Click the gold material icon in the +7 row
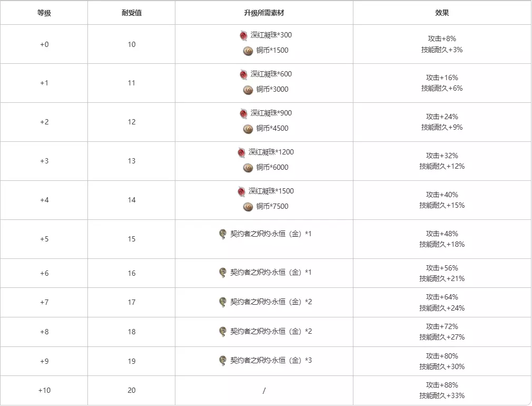The width and height of the screenshot is (532, 406). 223,302
